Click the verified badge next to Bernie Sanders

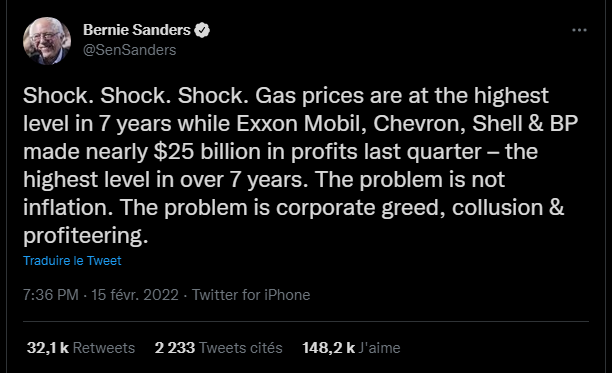click(x=202, y=30)
